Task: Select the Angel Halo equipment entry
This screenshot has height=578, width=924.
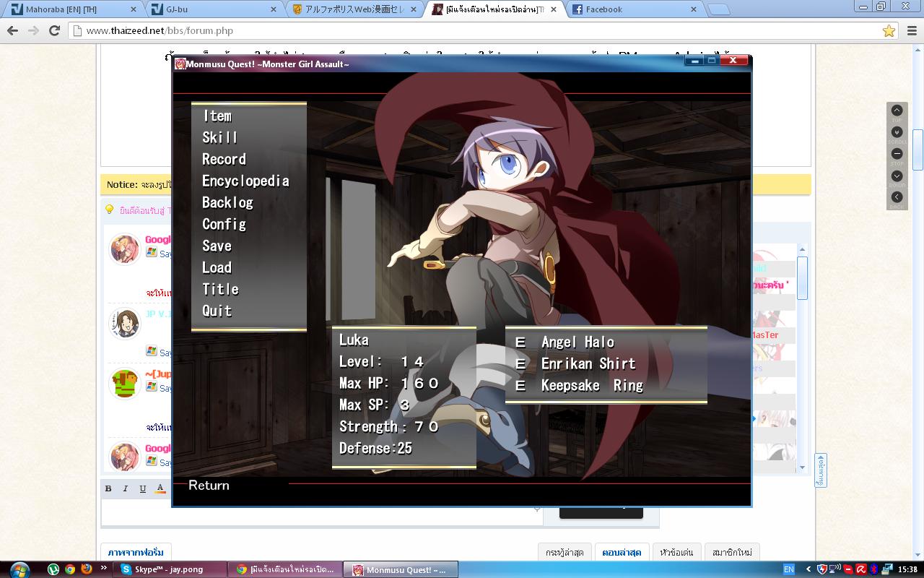Action: (x=577, y=342)
